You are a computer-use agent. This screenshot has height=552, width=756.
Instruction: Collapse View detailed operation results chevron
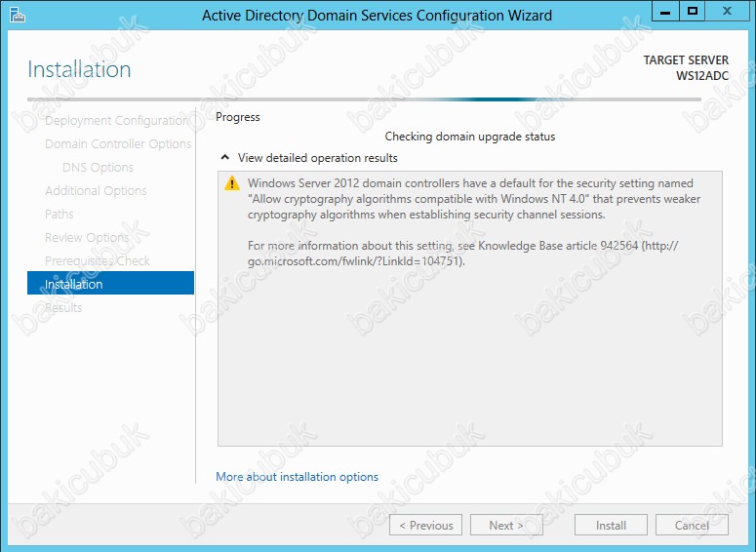pyautogui.click(x=224, y=158)
